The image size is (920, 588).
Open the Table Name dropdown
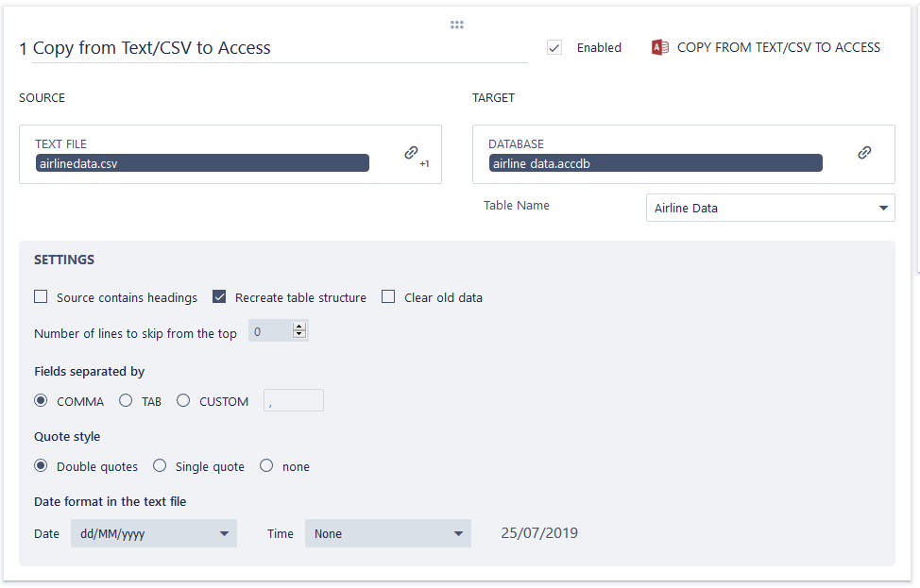coord(770,208)
